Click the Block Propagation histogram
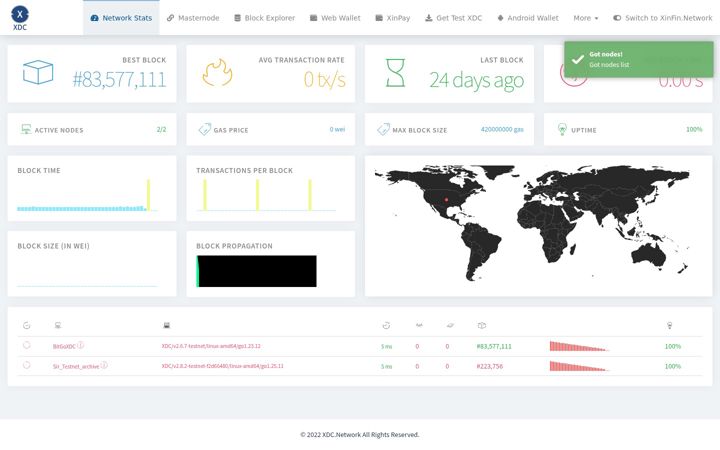The height and width of the screenshot is (450, 720). coord(257,271)
